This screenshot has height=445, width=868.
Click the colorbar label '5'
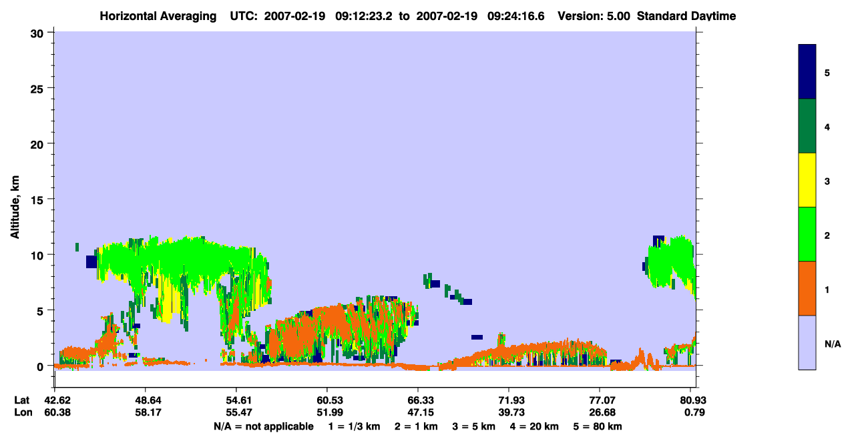click(827, 73)
